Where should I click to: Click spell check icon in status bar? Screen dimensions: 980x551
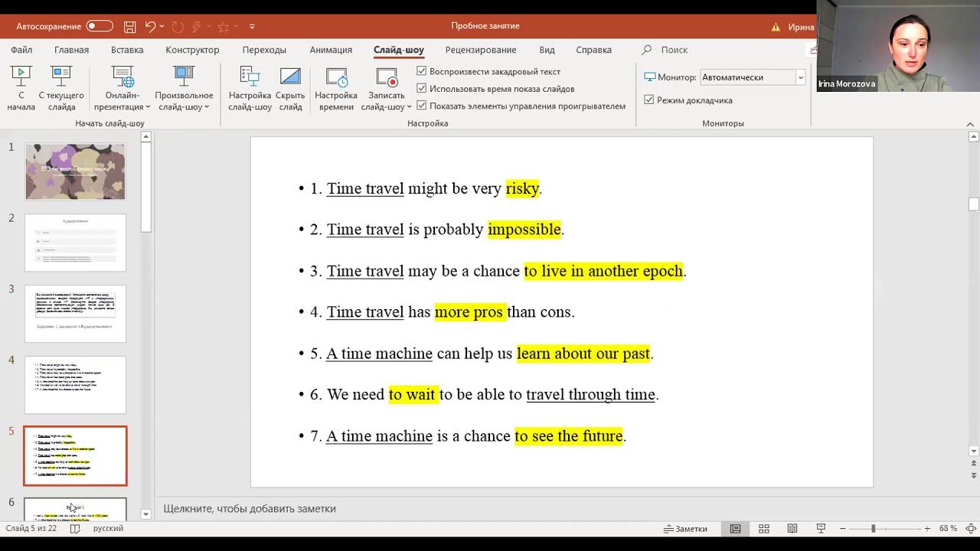click(x=75, y=529)
